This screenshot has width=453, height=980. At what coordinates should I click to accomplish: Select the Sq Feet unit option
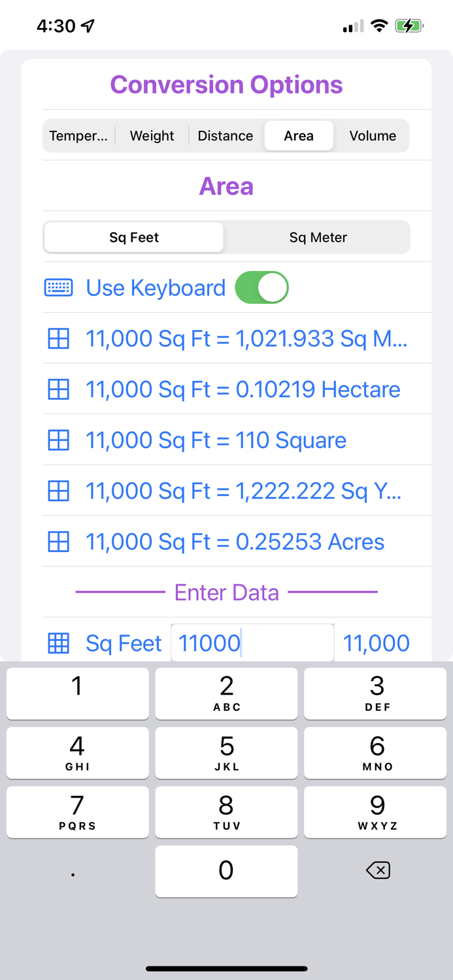[133, 237]
